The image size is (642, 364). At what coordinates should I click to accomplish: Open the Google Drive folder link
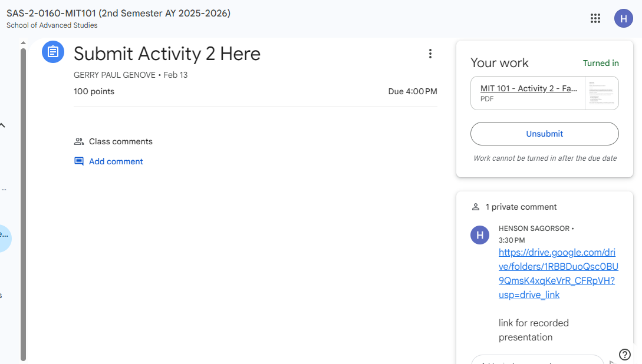point(557,273)
